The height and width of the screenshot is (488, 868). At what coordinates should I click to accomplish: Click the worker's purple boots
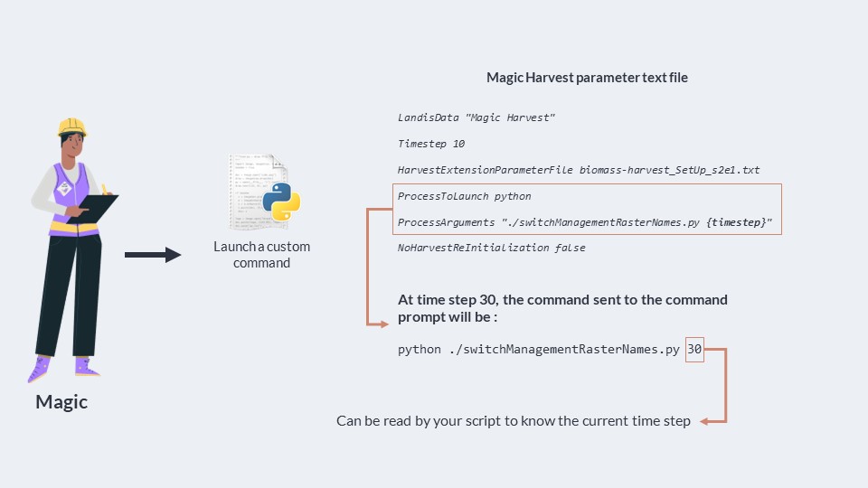[63, 369]
